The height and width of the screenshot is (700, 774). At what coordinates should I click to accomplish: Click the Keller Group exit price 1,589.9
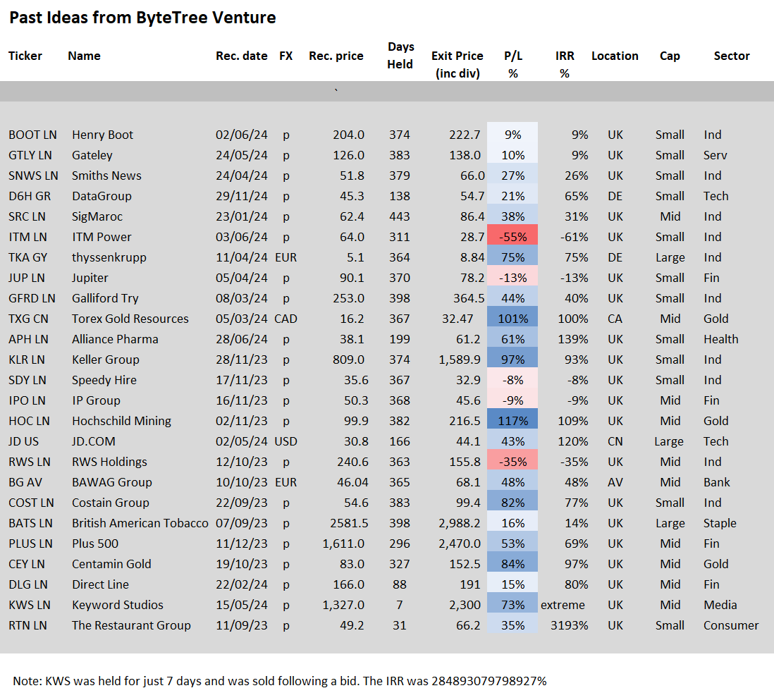[x=460, y=360]
